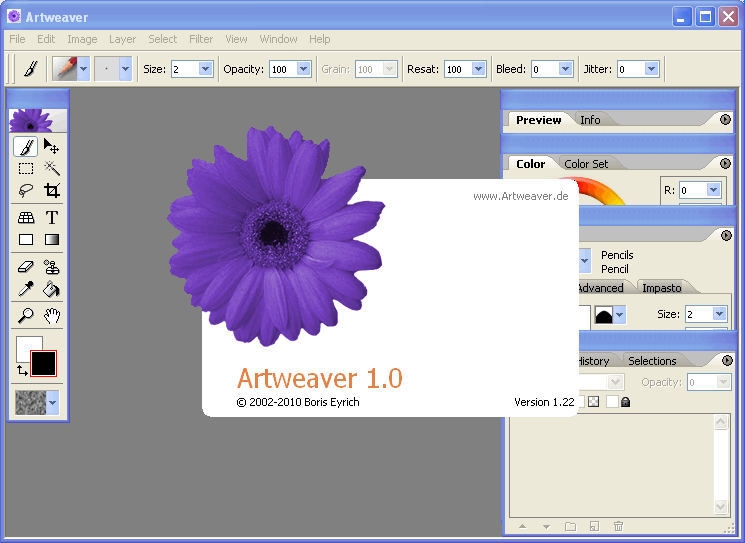Delete layer with trash icon
The width and height of the screenshot is (745, 543).
[x=618, y=526]
